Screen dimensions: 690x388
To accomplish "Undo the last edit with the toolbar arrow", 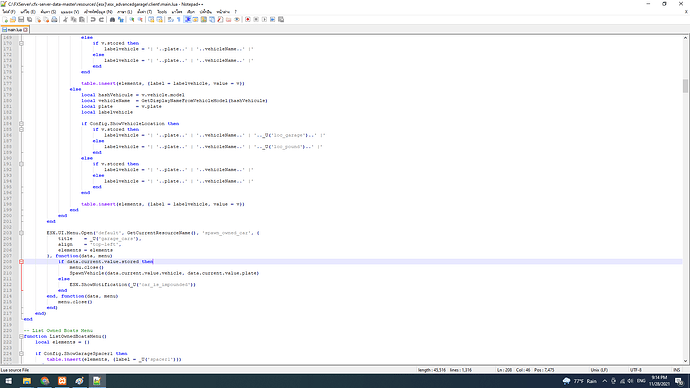I will click(x=92, y=19).
